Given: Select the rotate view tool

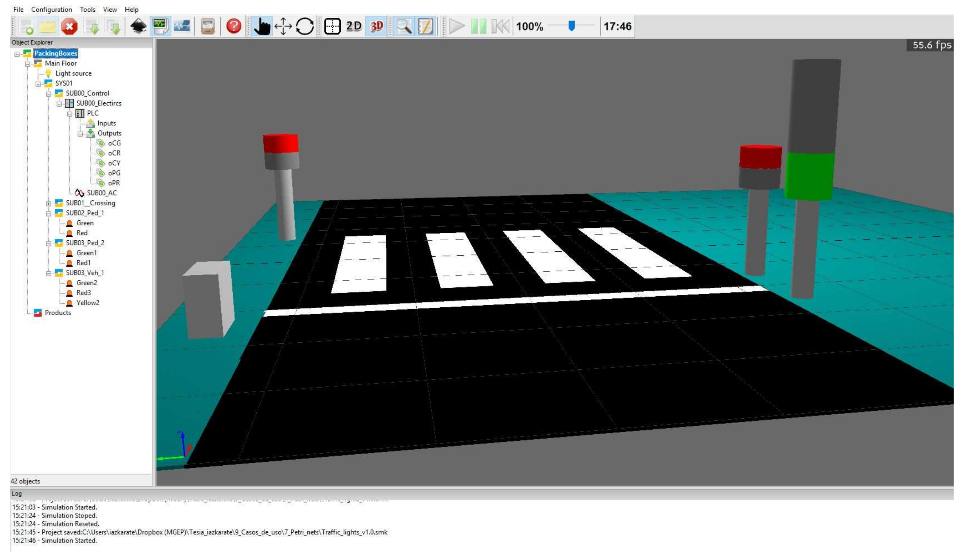Looking at the screenshot, I should click(305, 27).
